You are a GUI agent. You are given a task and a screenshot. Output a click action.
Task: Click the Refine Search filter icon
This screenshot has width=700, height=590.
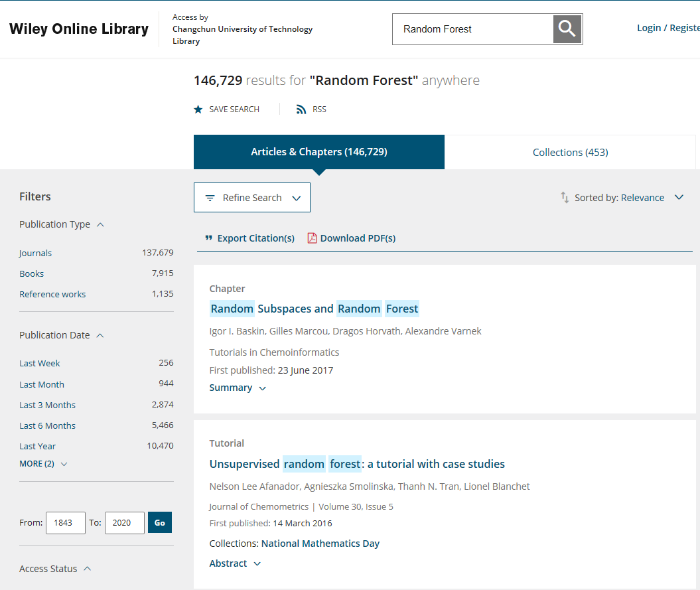[x=210, y=198]
